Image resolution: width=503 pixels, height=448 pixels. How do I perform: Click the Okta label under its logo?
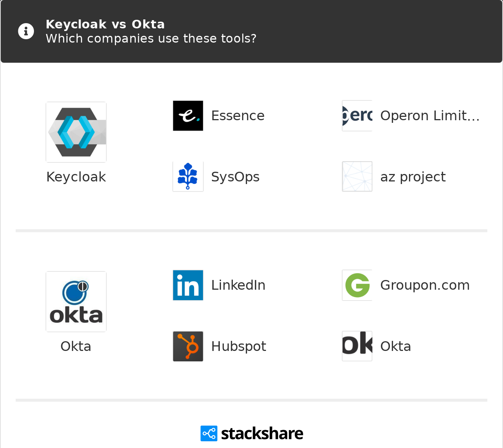point(76,346)
